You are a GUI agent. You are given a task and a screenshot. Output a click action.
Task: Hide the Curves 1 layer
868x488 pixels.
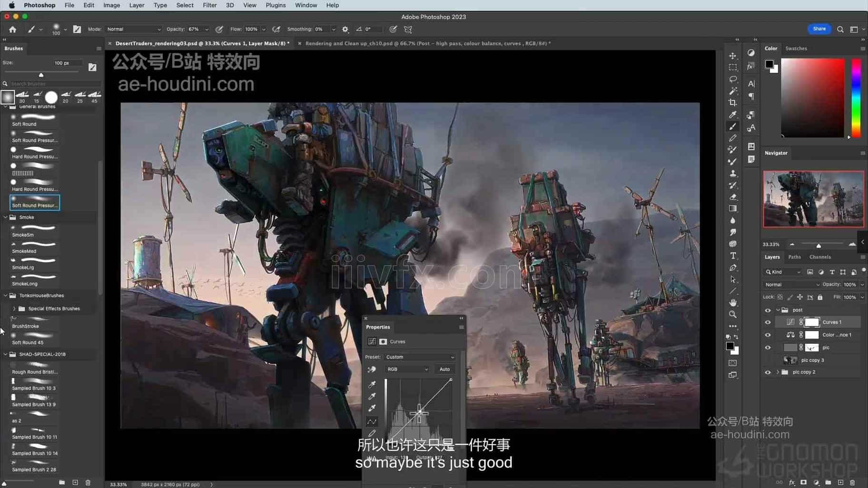coord(768,322)
